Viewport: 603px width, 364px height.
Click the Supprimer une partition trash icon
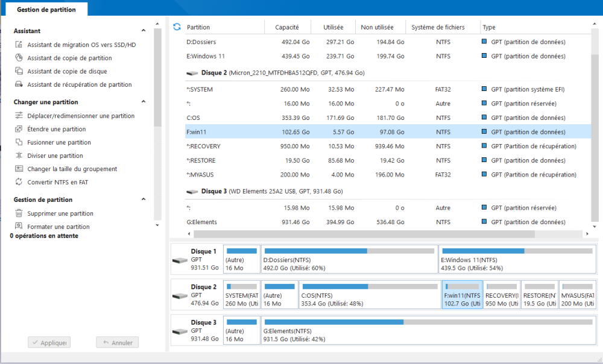click(19, 213)
